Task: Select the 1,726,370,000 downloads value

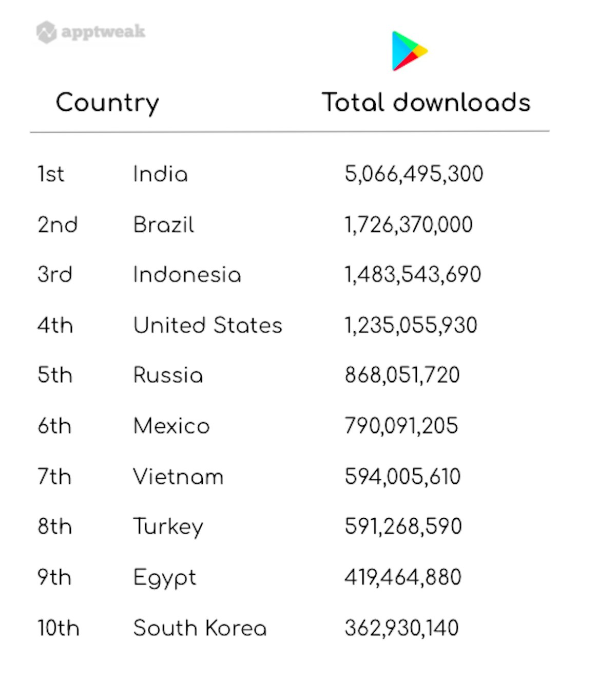Action: (409, 224)
